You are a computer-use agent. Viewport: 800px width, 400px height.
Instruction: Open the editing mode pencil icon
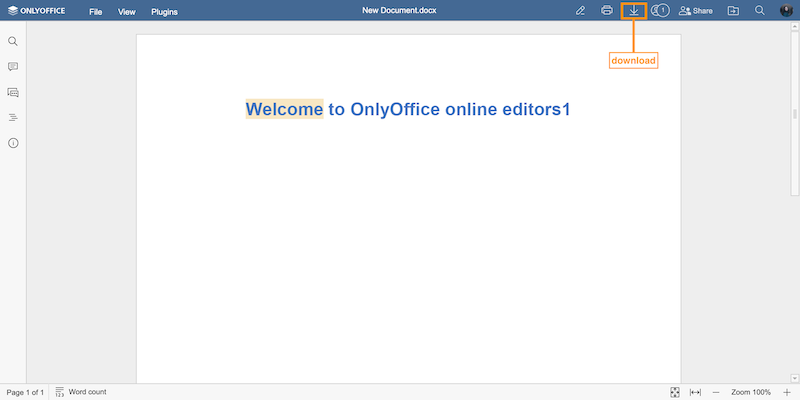tap(581, 11)
